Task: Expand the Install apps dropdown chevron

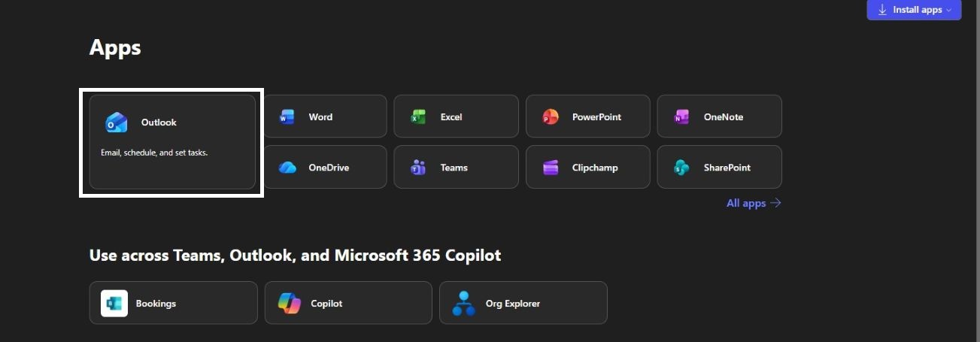Action: (x=949, y=10)
